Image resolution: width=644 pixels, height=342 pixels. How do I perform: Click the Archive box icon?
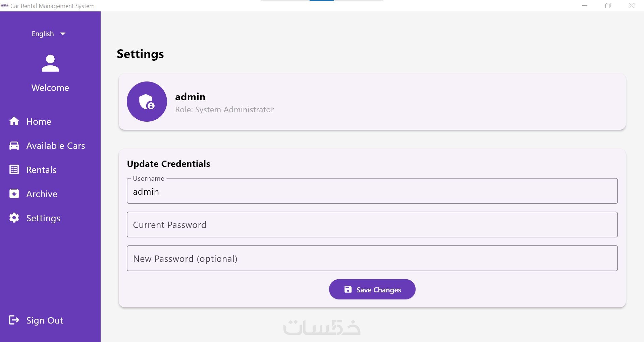pyautogui.click(x=14, y=194)
